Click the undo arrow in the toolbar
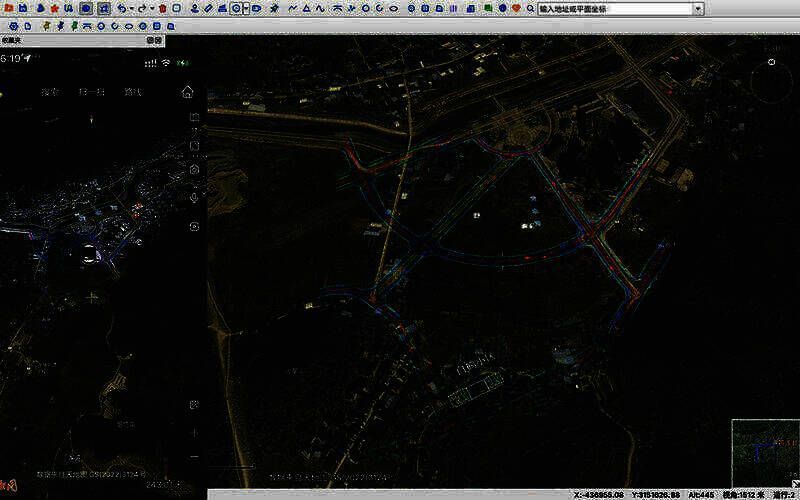 point(120,8)
